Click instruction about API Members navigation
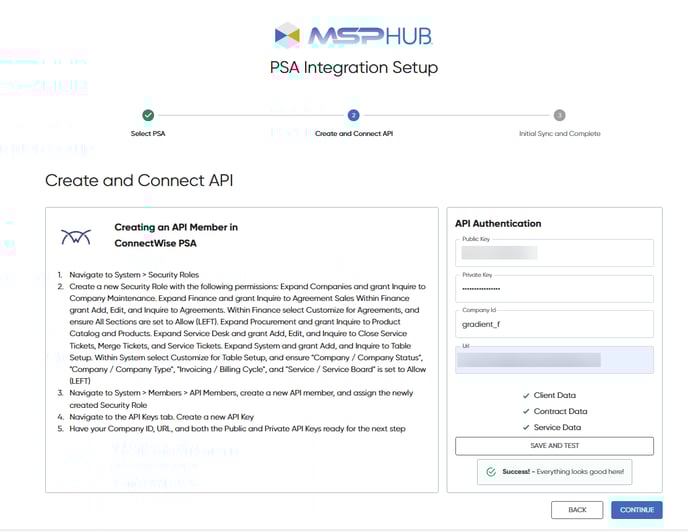This screenshot has height=532, width=688. point(241,399)
